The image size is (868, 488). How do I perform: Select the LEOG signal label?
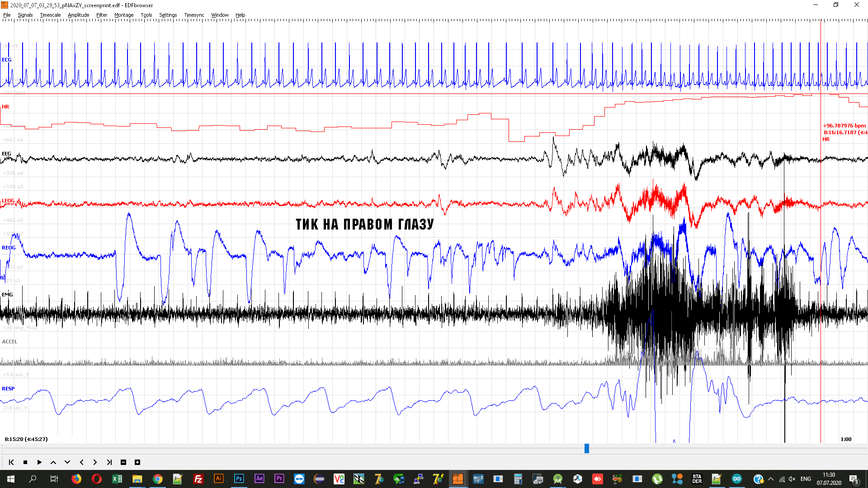coord(8,201)
